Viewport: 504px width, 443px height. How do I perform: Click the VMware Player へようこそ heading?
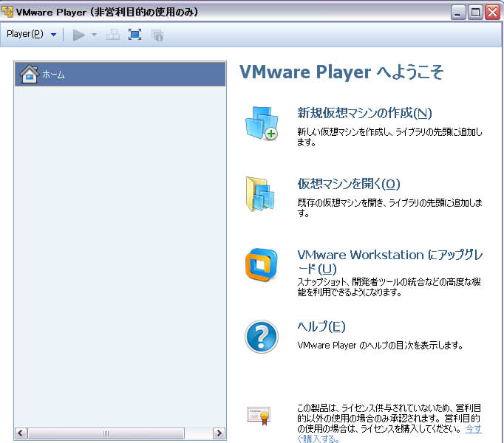(341, 72)
